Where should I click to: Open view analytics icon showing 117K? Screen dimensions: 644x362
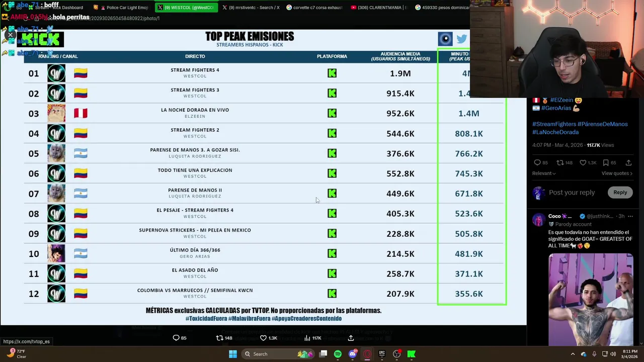click(x=312, y=338)
